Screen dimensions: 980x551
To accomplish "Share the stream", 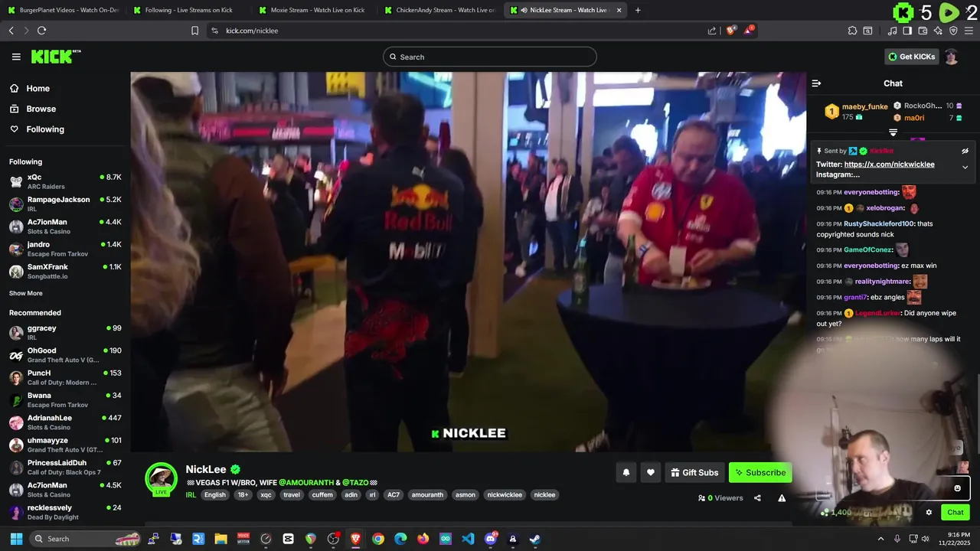I will point(757,498).
